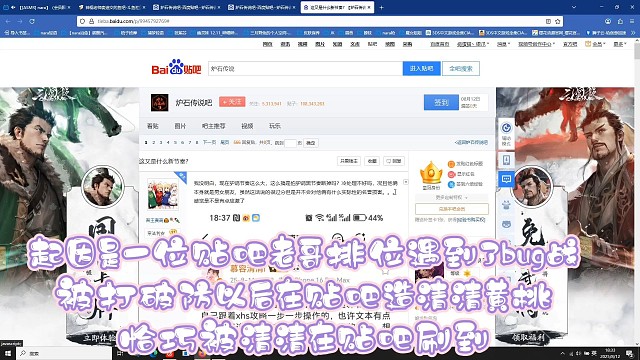The image size is (640, 360).
Task: Show hidden tray icons chevron
Action: [x=562, y=353]
